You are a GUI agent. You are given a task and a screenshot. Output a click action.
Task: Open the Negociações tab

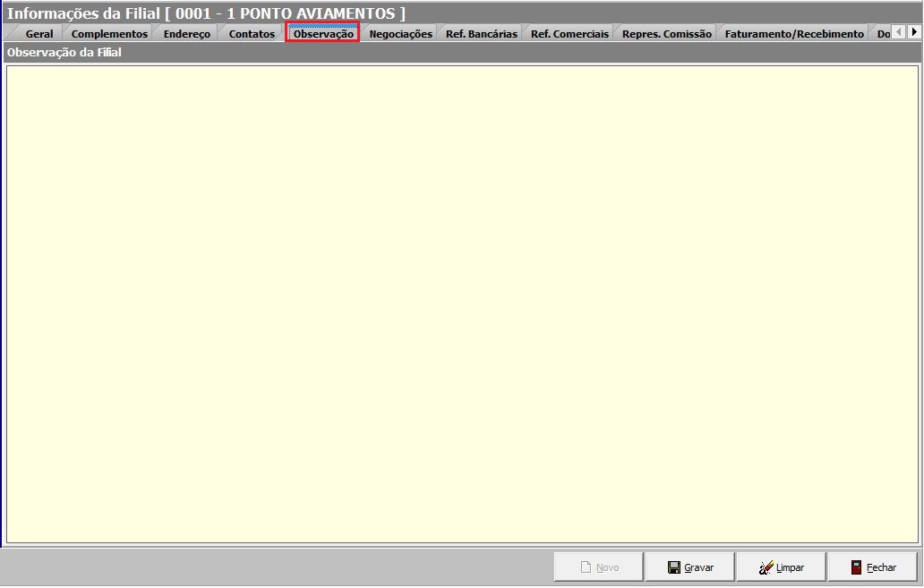400,34
